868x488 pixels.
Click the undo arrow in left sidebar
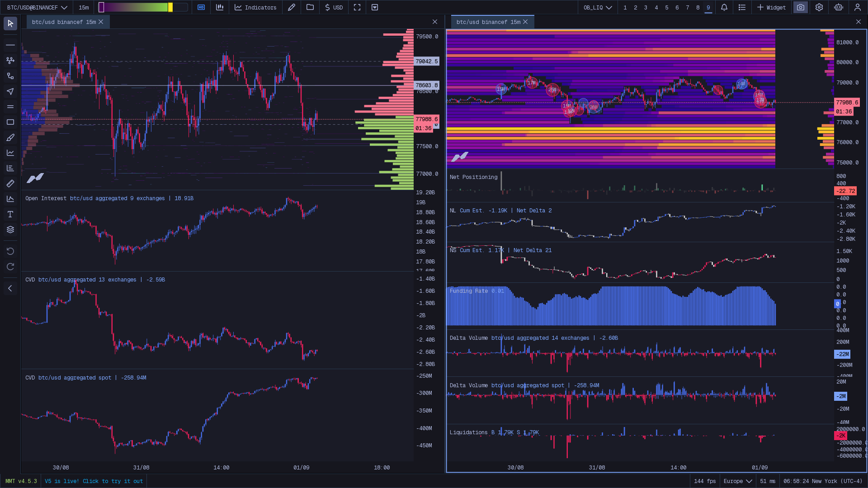[10, 251]
